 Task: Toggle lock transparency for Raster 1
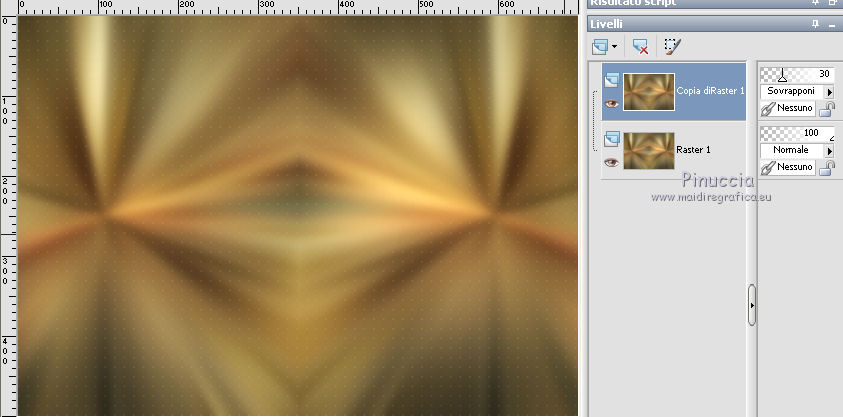(x=826, y=169)
